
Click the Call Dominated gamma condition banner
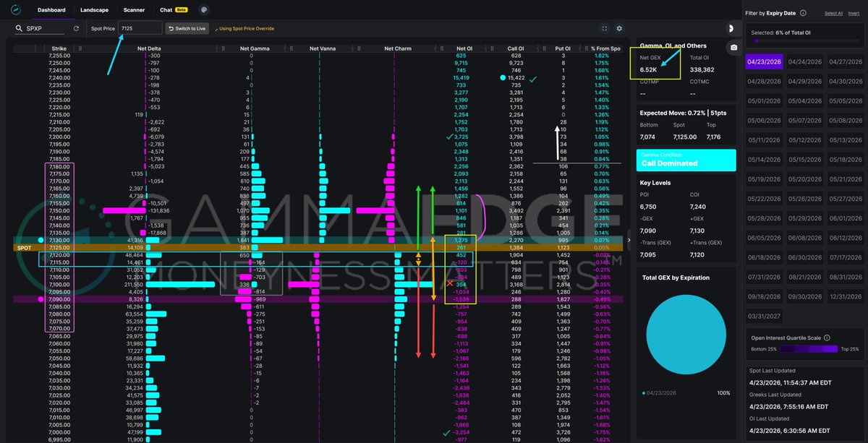686,160
